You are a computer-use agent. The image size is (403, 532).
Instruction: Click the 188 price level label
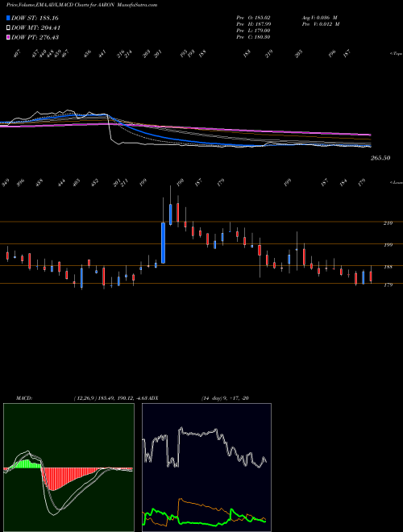pyautogui.click(x=388, y=267)
